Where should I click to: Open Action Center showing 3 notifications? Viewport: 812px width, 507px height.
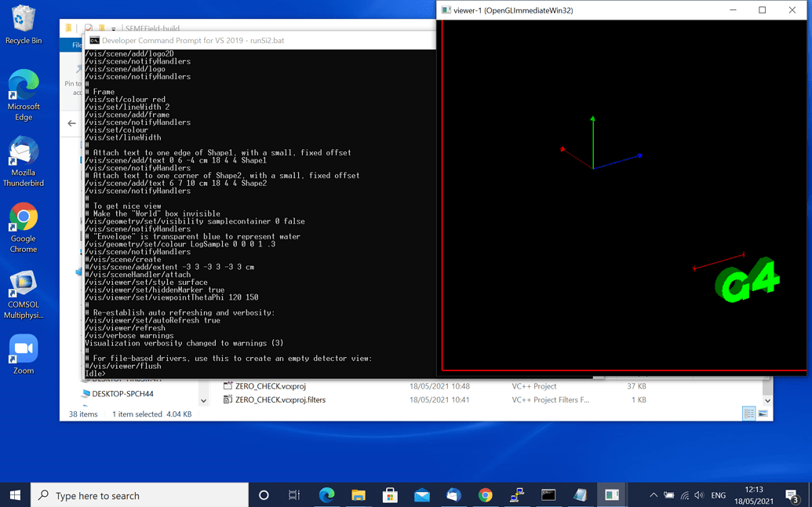pos(792,495)
